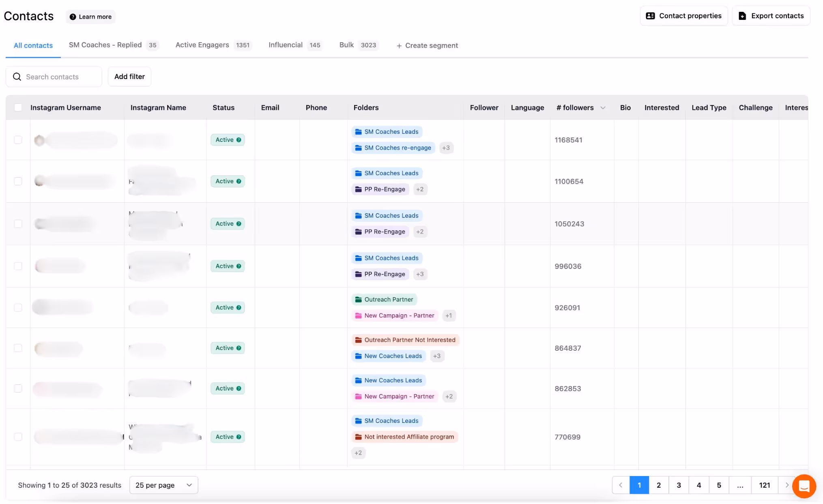Click the Export contacts download icon
The height and width of the screenshot is (504, 823).
tap(742, 16)
